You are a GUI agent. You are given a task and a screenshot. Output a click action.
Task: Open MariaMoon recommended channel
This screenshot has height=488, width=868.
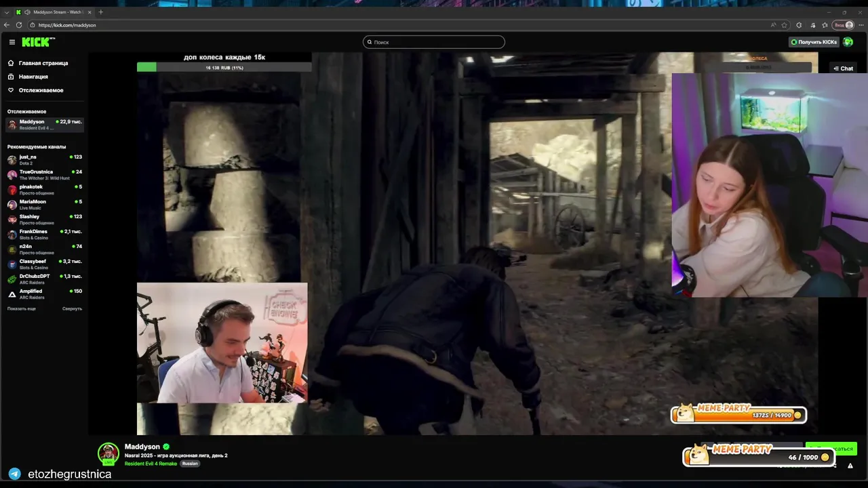(44, 205)
